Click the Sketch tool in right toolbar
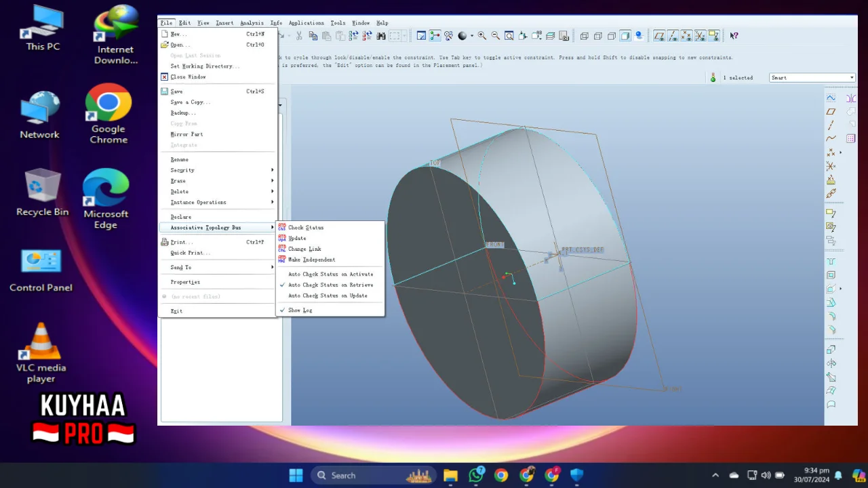This screenshot has height=488, width=868. (831, 98)
